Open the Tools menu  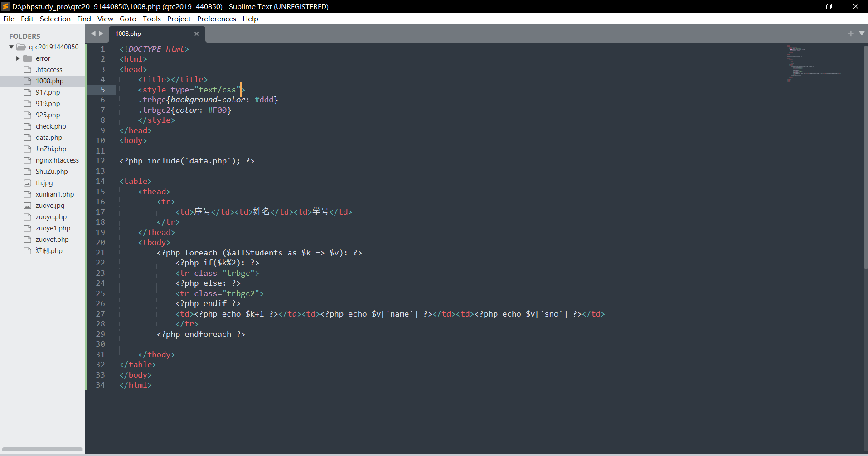point(151,19)
